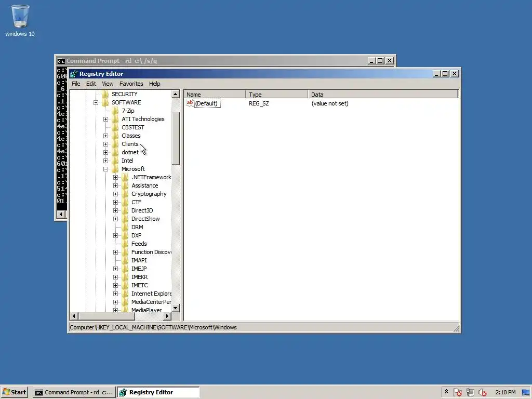The width and height of the screenshot is (532, 399).
Task: Click Command Prompt scroll left arrow
Action: pos(61,214)
